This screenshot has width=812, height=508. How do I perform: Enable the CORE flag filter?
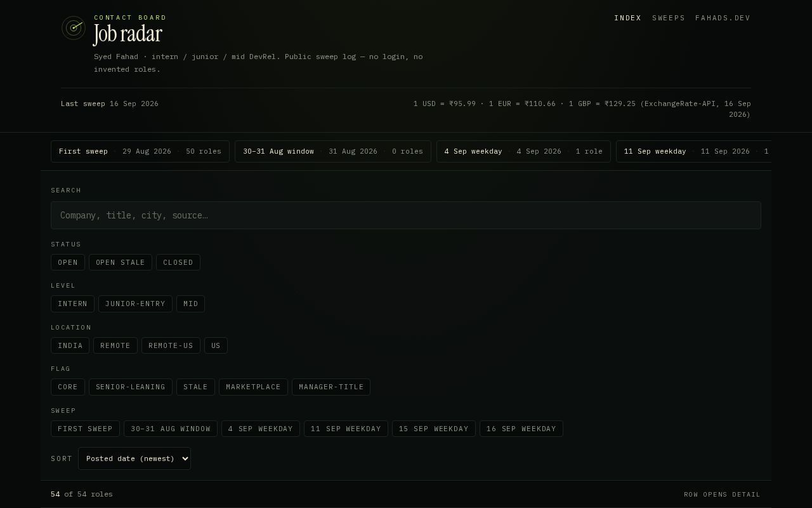[68, 387]
